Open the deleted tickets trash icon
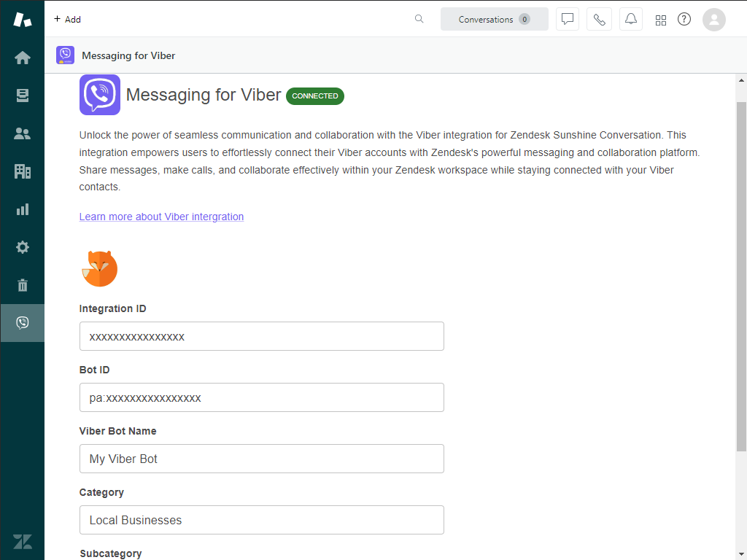747x560 pixels. pyautogui.click(x=22, y=285)
